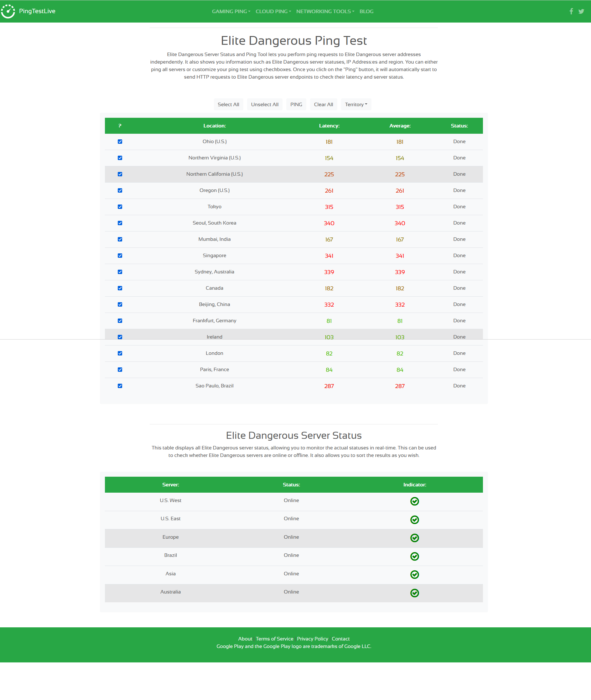This screenshot has width=591, height=700.
Task: Sort server table by Status header
Action: [x=291, y=485]
